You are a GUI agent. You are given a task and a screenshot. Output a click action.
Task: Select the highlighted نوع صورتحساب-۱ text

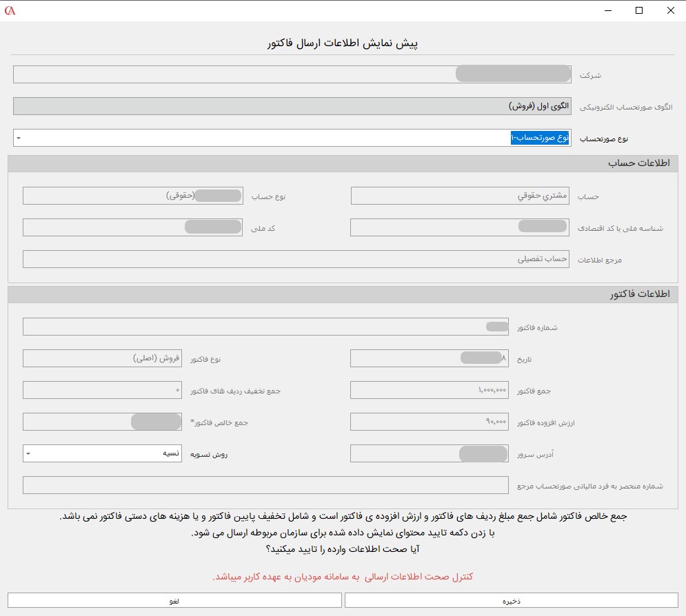(x=540, y=138)
